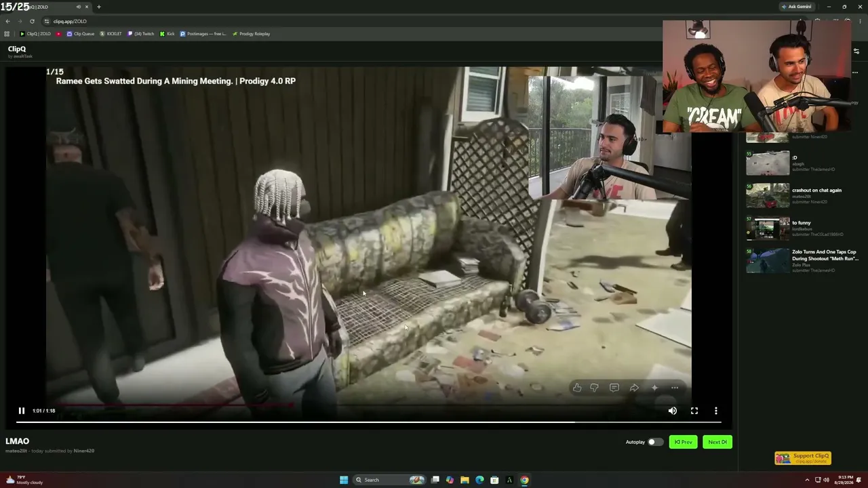
Task: Click the ClipQ logo in page header
Action: click(17, 49)
